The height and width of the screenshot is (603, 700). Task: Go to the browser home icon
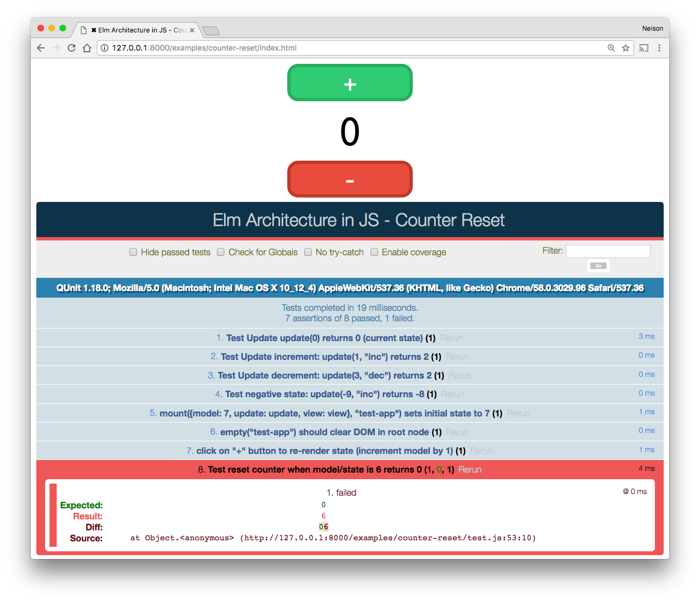tap(87, 48)
